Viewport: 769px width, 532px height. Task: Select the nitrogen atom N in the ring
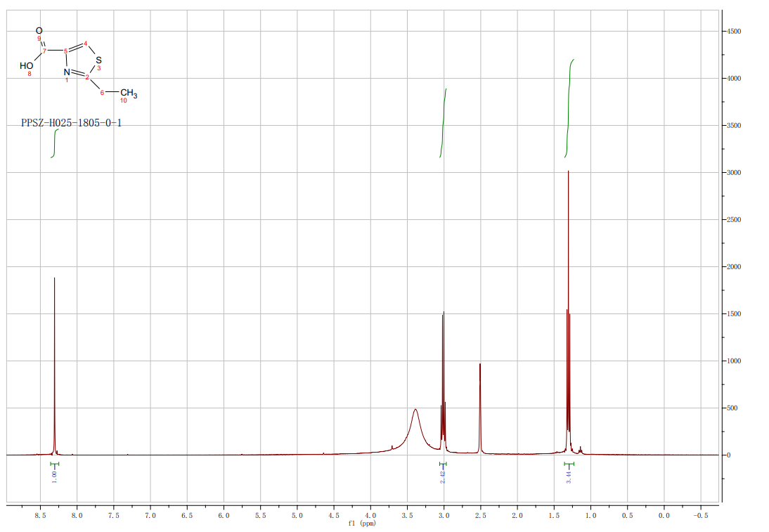66,72
